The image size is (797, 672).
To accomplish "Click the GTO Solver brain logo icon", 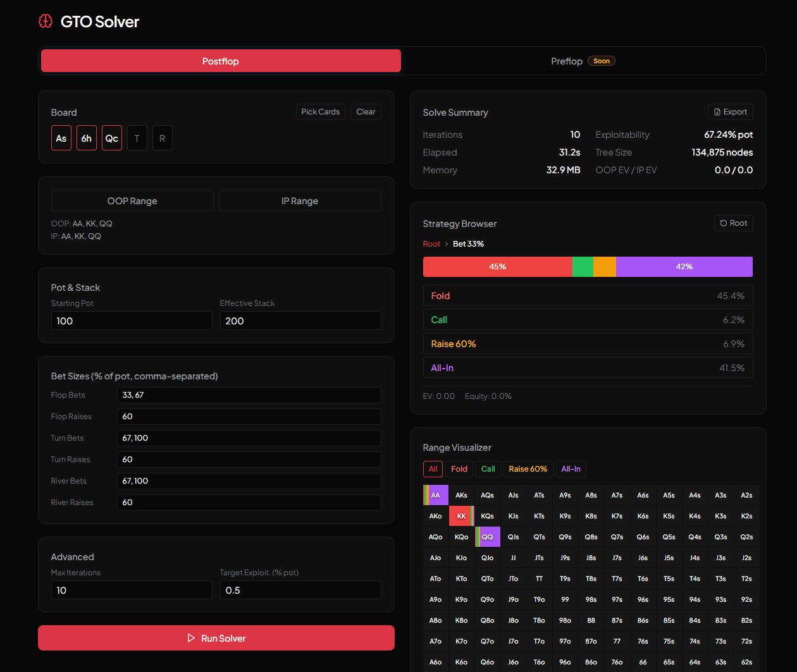I will (45, 21).
